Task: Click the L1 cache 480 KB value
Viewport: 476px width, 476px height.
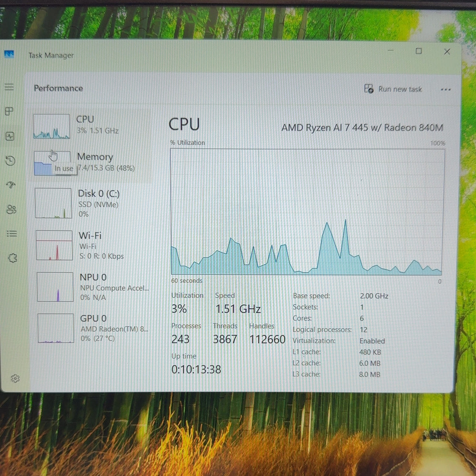Action: coord(370,352)
